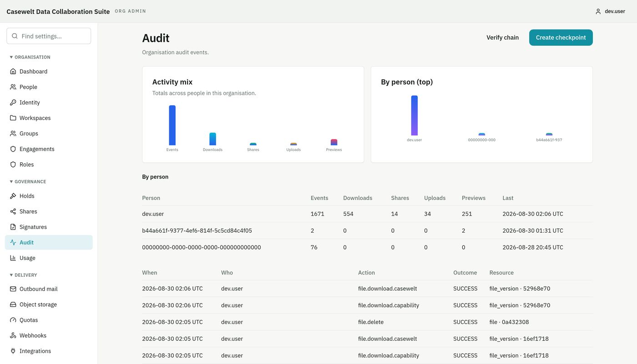Click the Outcome column header

(x=465, y=273)
